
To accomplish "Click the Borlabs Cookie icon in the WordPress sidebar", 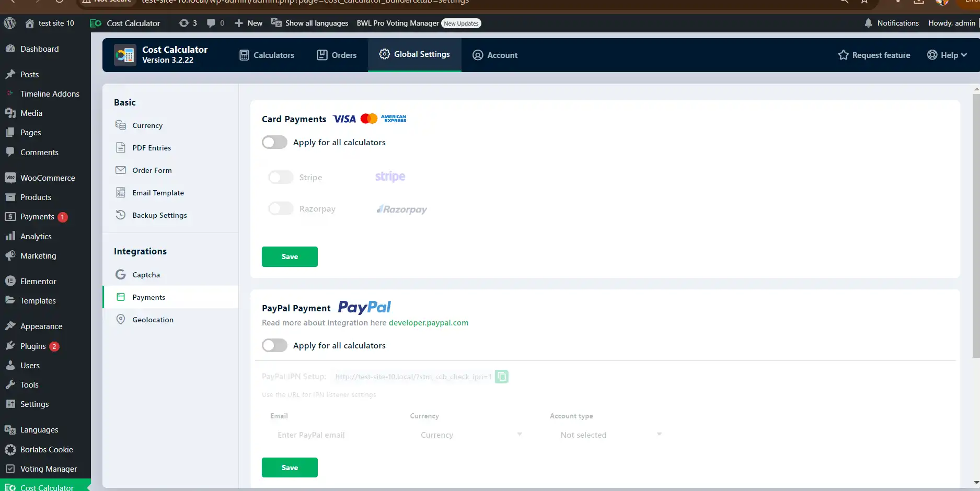I will (10, 449).
